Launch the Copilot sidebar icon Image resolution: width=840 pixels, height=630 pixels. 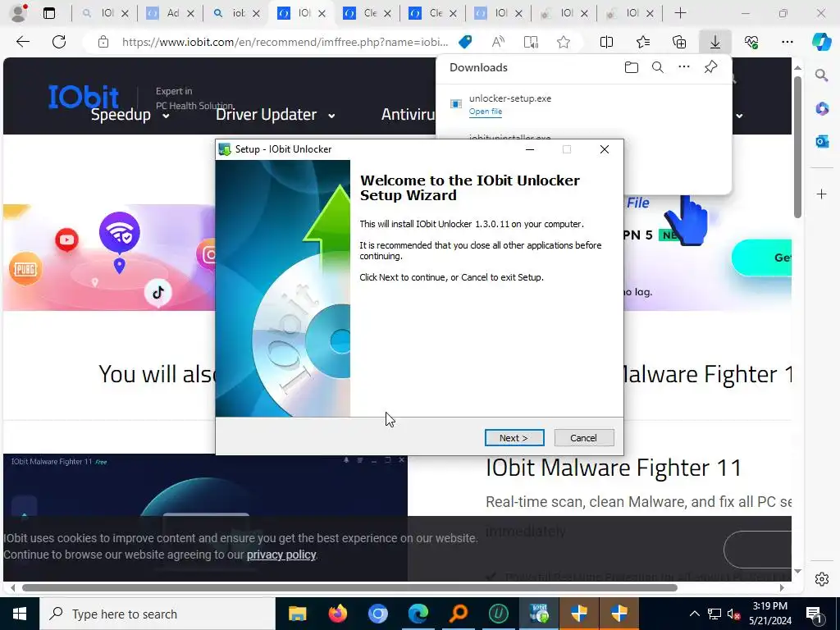(821, 42)
